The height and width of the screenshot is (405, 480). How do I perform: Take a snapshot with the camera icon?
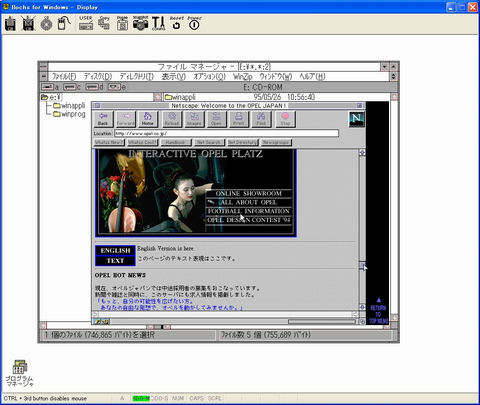(x=140, y=23)
